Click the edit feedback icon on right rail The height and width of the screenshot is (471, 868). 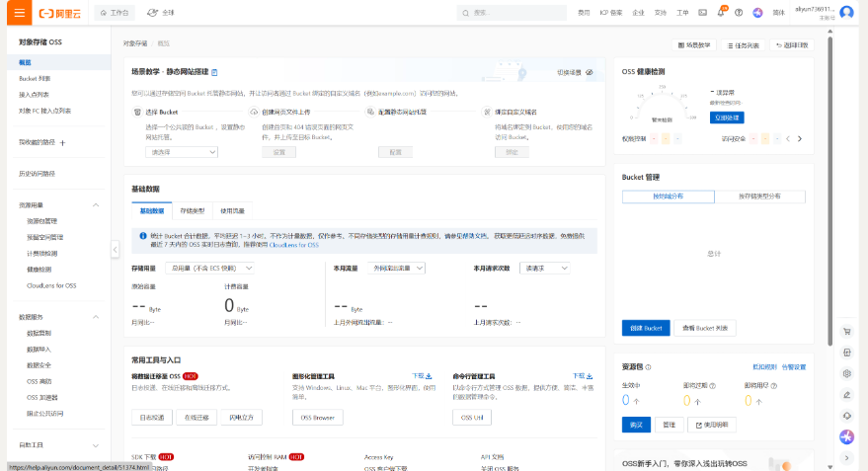(847, 395)
